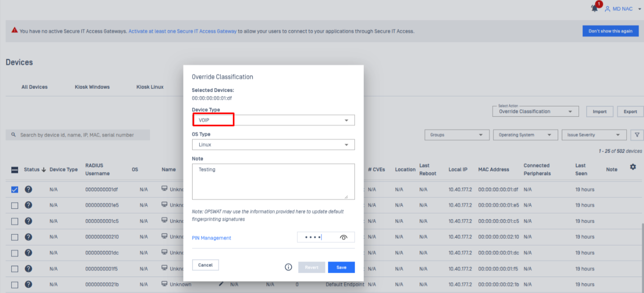
Task: Switch to the Kiosk Windows tab
Action: [92, 87]
